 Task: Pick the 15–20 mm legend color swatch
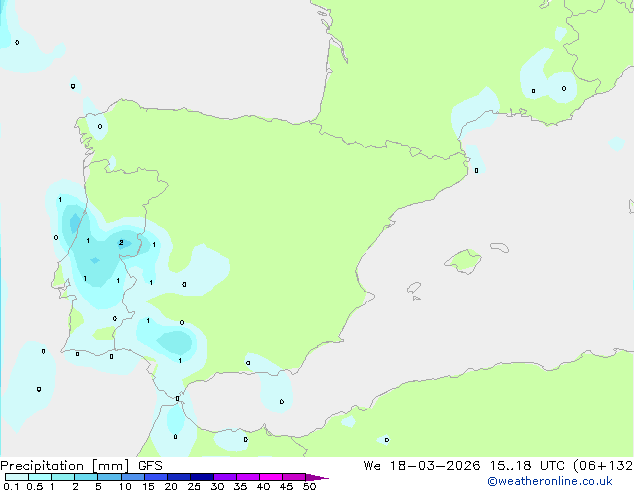[155, 477]
